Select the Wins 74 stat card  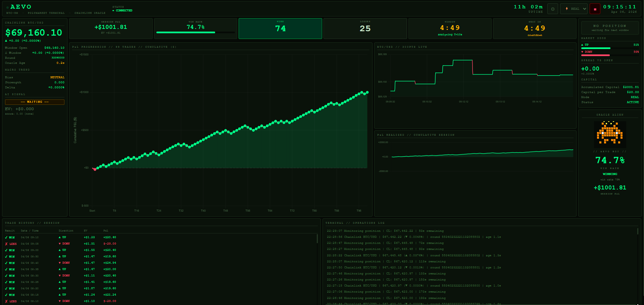[280, 29]
